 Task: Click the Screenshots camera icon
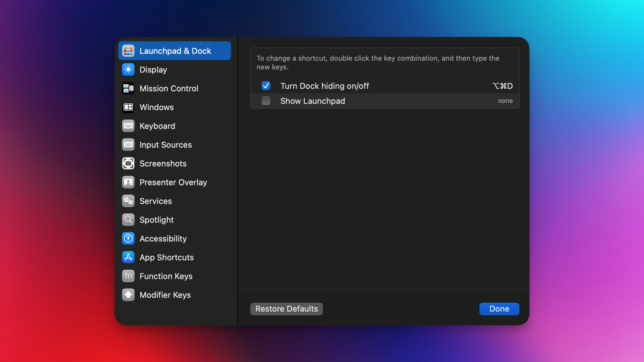coord(128,164)
